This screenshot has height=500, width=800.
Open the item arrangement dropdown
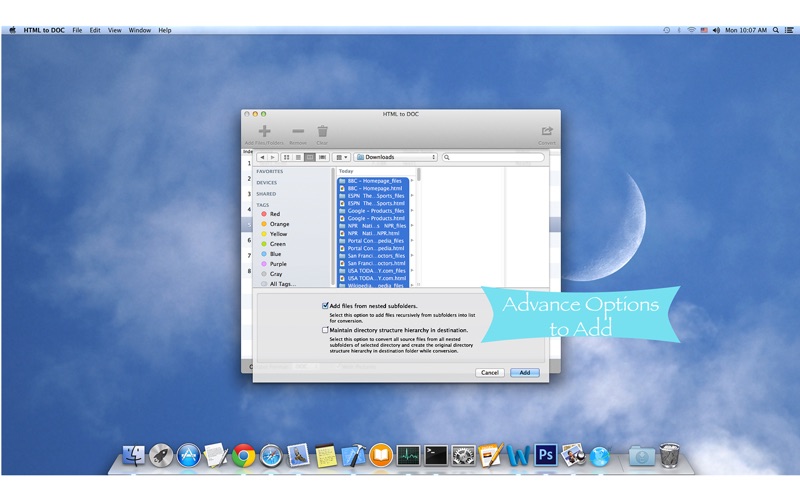[341, 157]
